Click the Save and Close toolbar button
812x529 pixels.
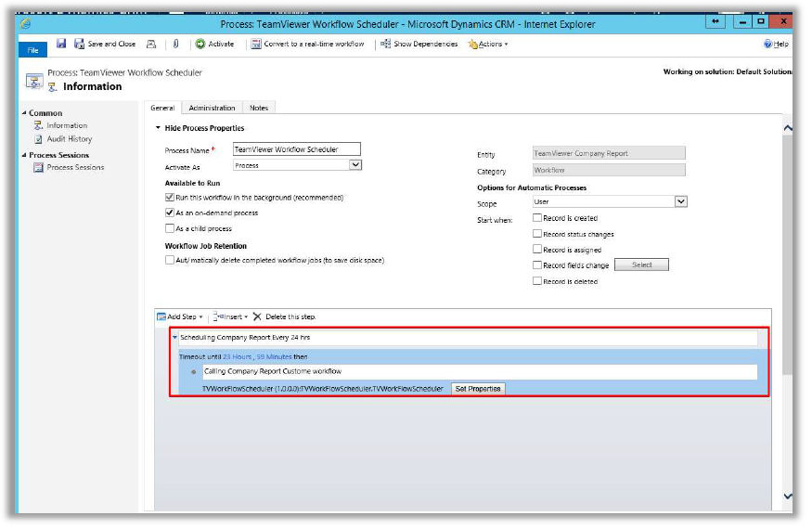(x=105, y=44)
